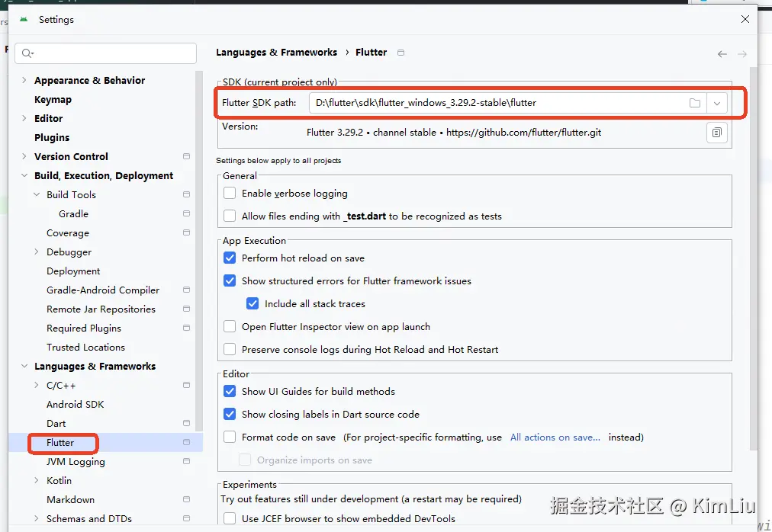Screen dimensions: 772x532
Task: Enable Open Flutter Inspector view on app launch
Action: pyautogui.click(x=230, y=327)
